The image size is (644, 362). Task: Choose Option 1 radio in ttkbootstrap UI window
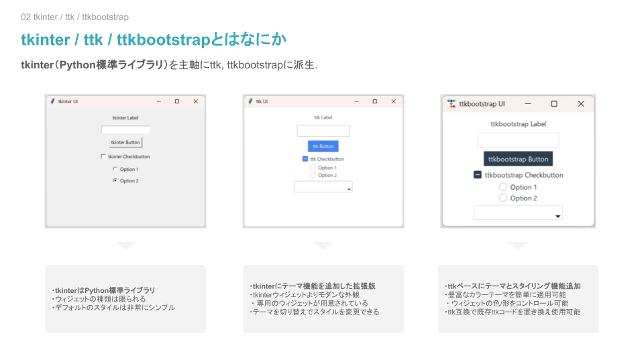coord(503,187)
